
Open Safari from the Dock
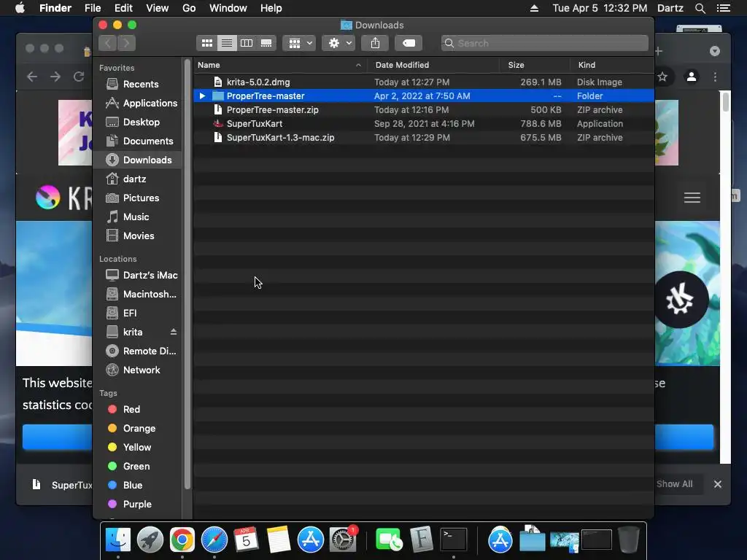tap(214, 540)
